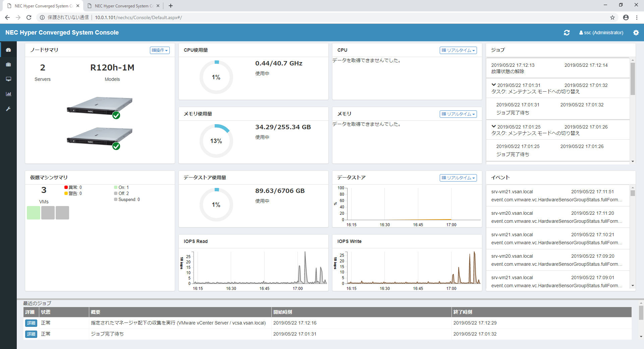Screen dimensions: 644x349
Task: Open the monitor icon in sidebar
Action: [x=8, y=79]
